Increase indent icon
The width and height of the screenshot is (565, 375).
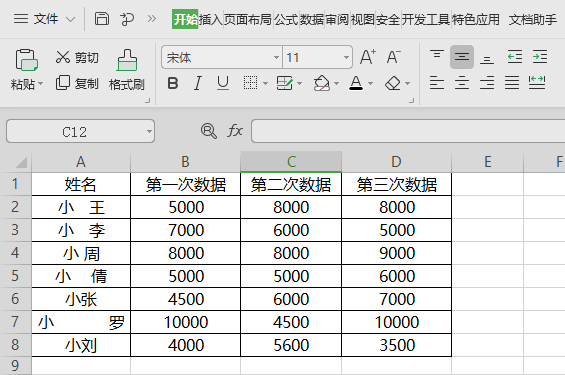[540, 57]
